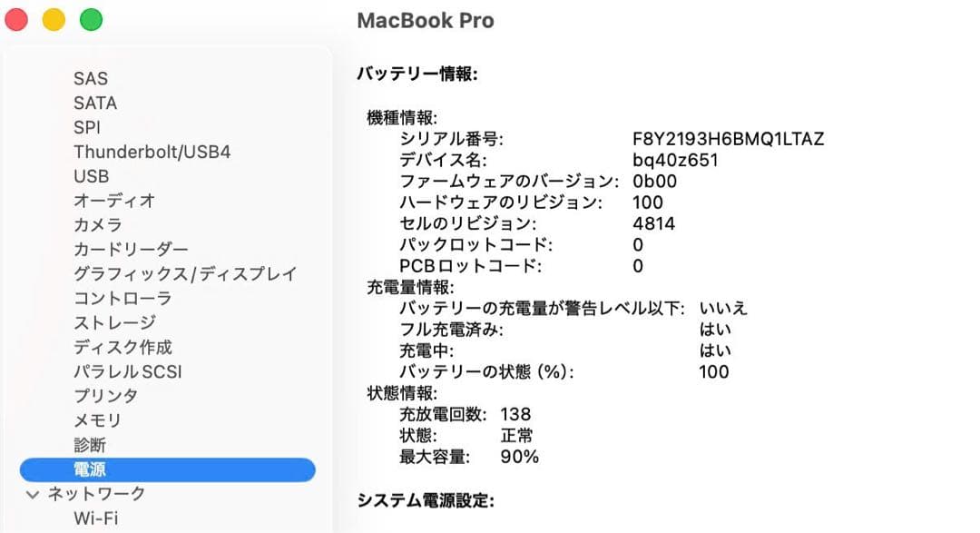Collapse the ネットワーク section
Image resolution: width=980 pixels, height=533 pixels.
click(34, 494)
